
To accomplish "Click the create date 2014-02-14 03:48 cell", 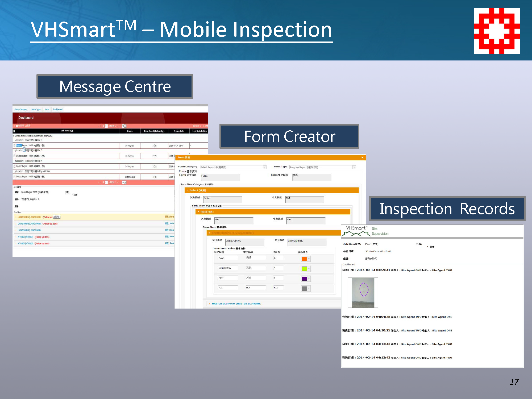I will (179, 146).
